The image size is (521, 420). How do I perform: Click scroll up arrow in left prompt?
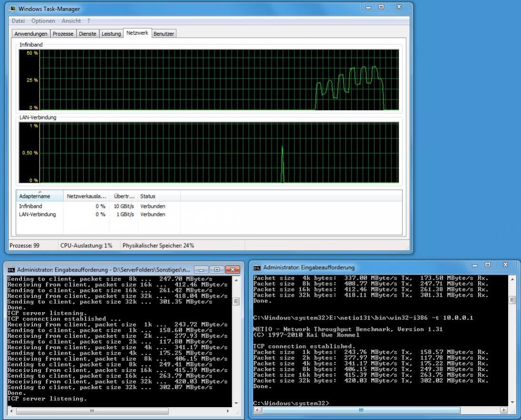[x=236, y=281]
